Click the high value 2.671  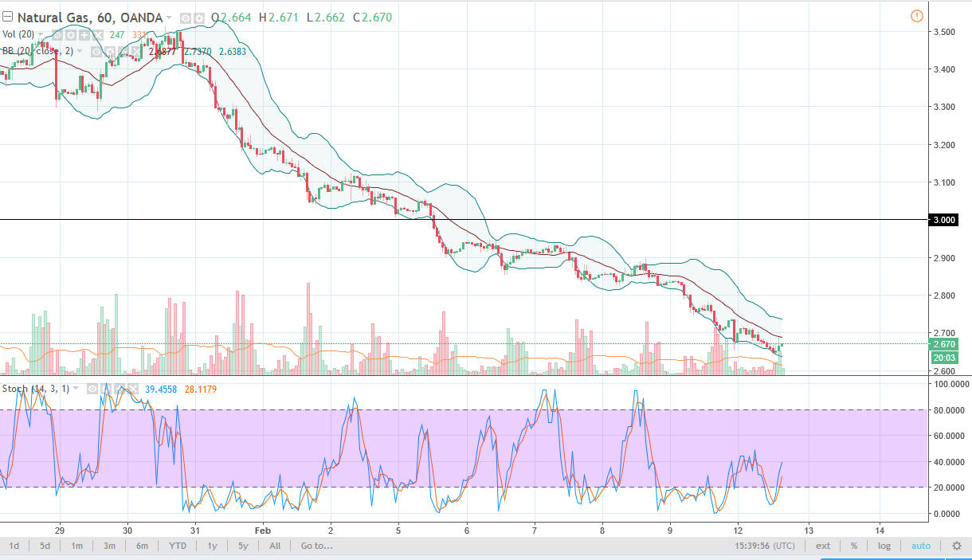(x=285, y=18)
